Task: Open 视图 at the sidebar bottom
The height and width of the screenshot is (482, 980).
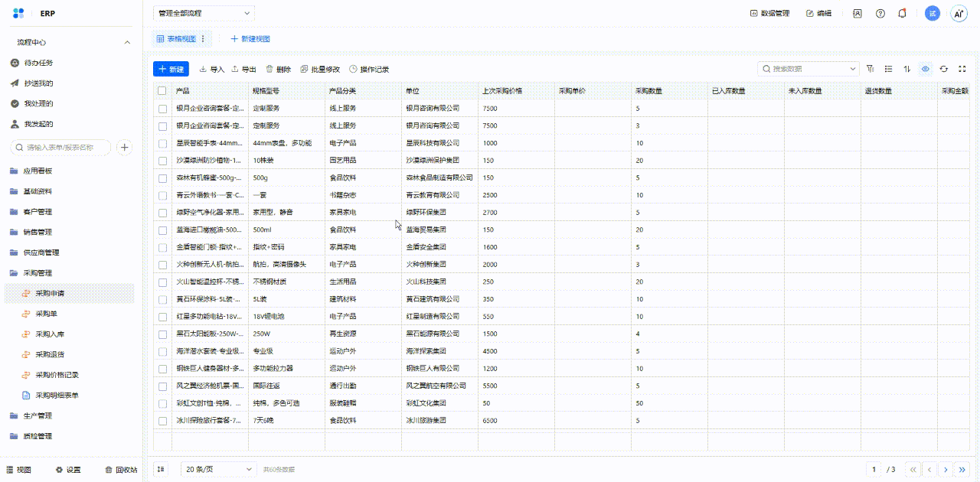Action: [x=19, y=470]
